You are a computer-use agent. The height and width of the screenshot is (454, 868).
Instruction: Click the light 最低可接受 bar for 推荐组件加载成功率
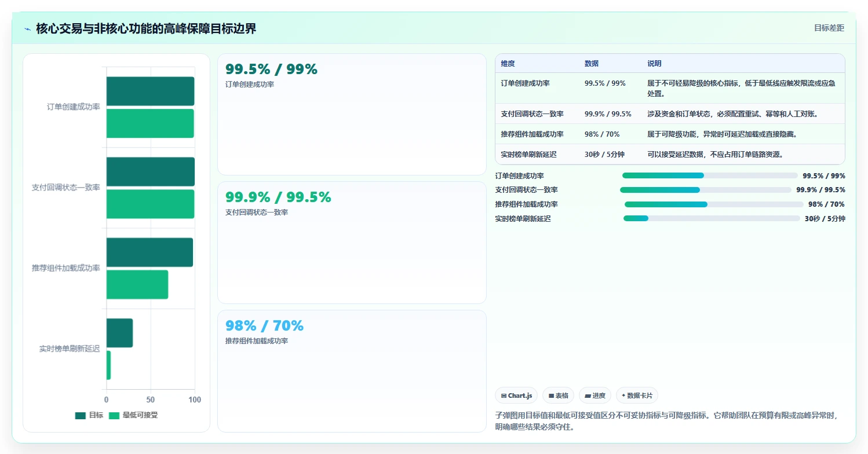tap(137, 284)
